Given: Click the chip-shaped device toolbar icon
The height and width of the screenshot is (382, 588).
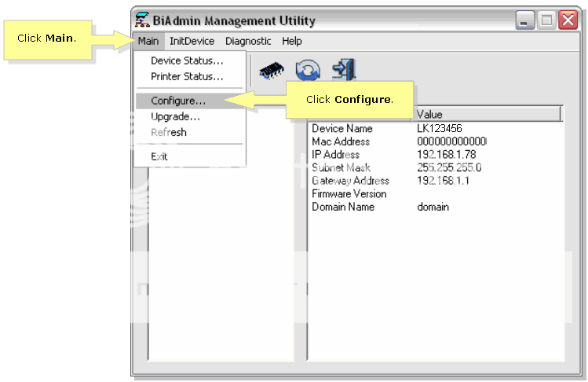Looking at the screenshot, I should click(272, 70).
